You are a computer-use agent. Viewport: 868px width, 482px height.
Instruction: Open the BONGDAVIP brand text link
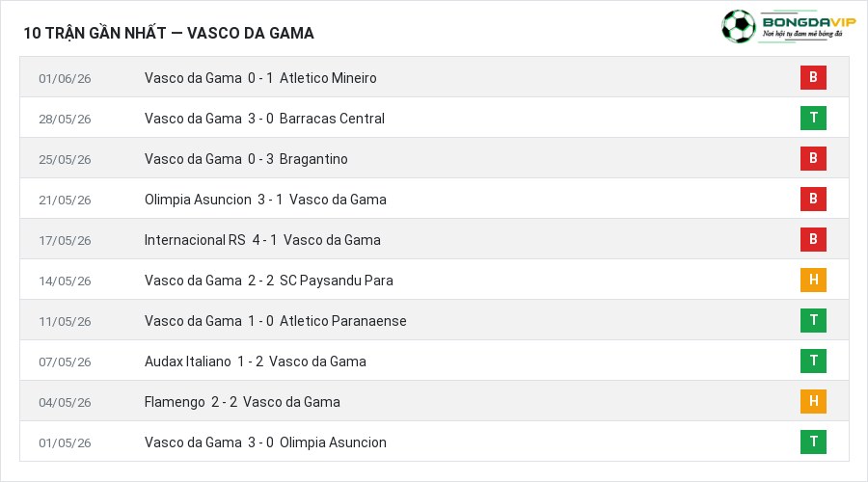coord(809,22)
